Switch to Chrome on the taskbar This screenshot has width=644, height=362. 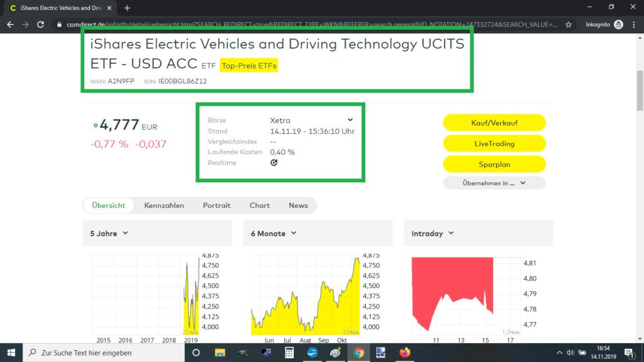tap(358, 353)
